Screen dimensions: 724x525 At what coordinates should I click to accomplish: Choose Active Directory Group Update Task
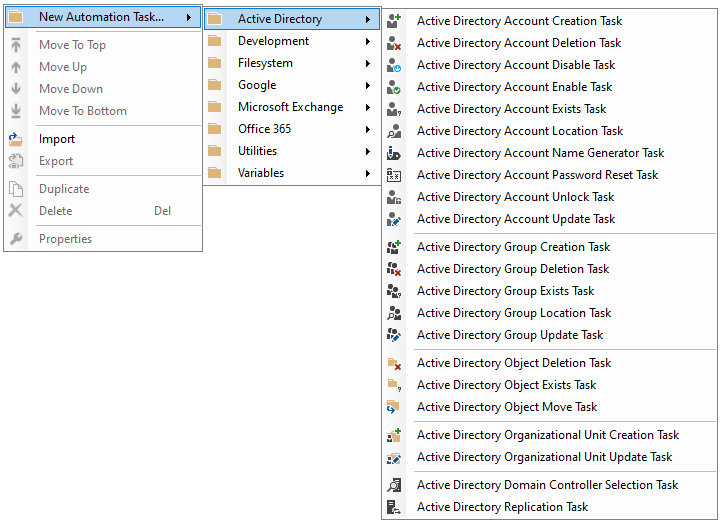(x=510, y=335)
